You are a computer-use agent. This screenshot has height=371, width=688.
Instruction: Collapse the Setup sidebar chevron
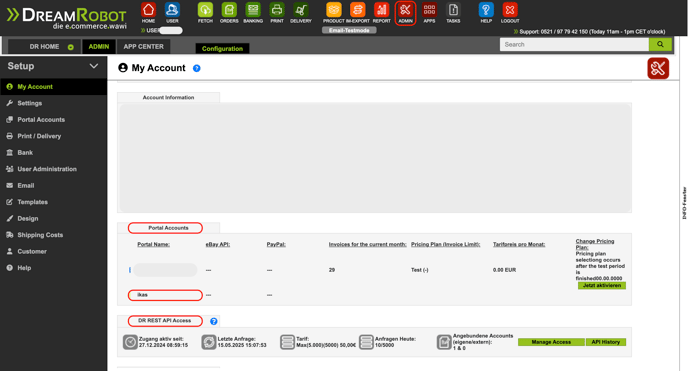click(93, 66)
